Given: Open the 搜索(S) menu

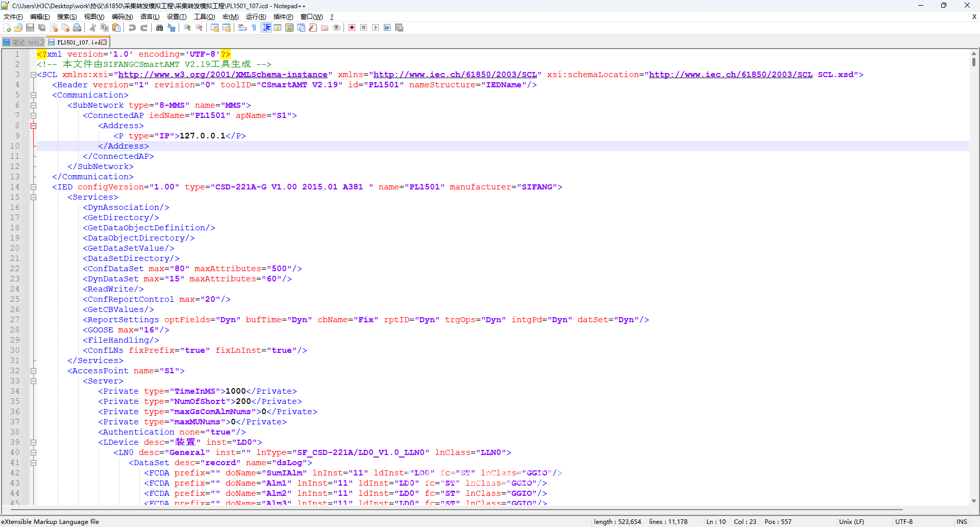Looking at the screenshot, I should 67,16.
